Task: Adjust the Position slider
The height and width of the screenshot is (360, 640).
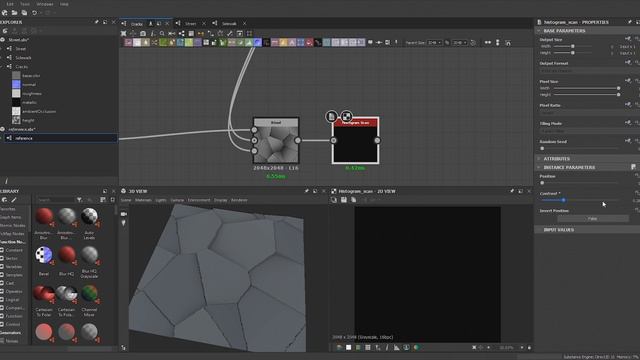Action: pyautogui.click(x=580, y=183)
